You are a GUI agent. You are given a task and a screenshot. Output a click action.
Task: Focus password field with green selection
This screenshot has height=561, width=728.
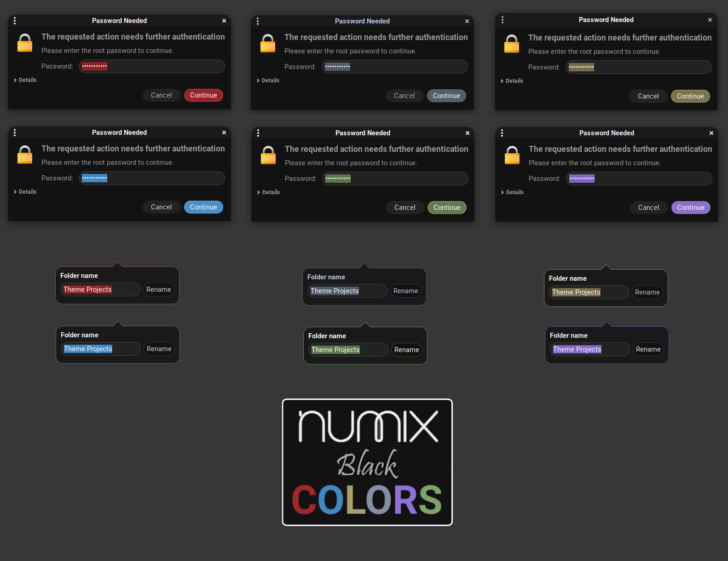tap(395, 179)
